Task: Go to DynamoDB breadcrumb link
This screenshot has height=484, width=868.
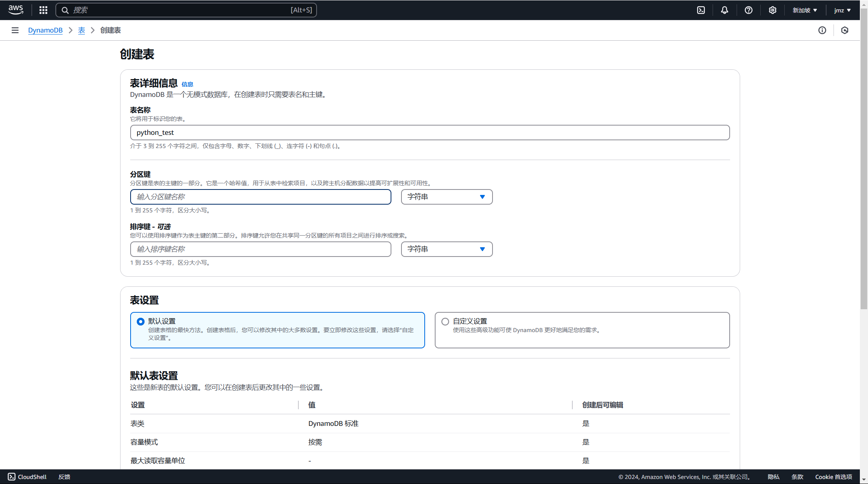Action: click(45, 30)
